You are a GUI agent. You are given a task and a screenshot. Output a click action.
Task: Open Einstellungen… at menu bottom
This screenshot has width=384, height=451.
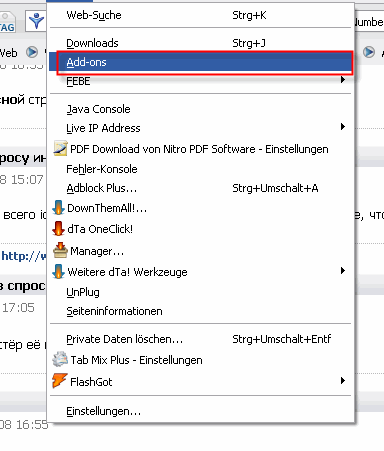[200, 411]
